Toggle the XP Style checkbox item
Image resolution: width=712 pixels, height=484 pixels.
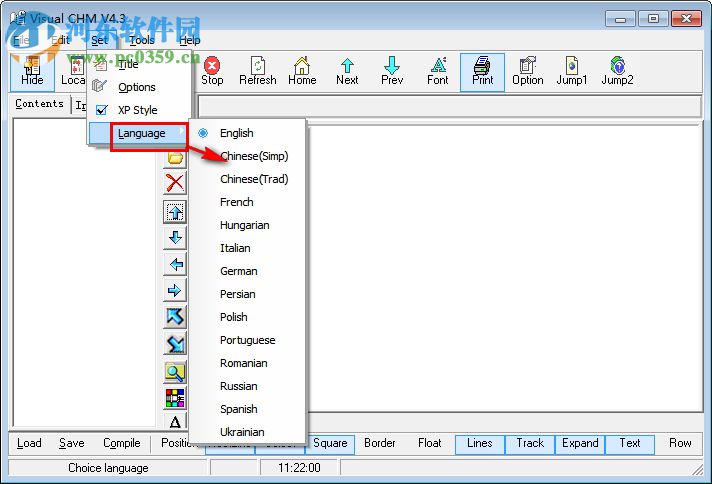click(x=139, y=110)
